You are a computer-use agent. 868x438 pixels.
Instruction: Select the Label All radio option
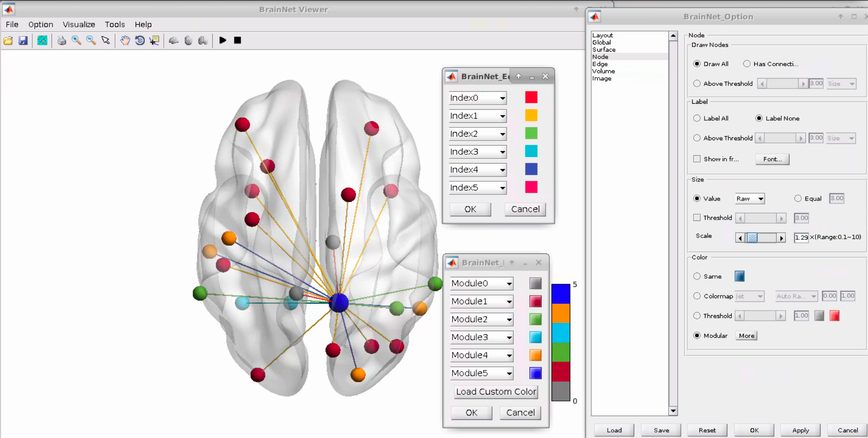click(x=697, y=118)
